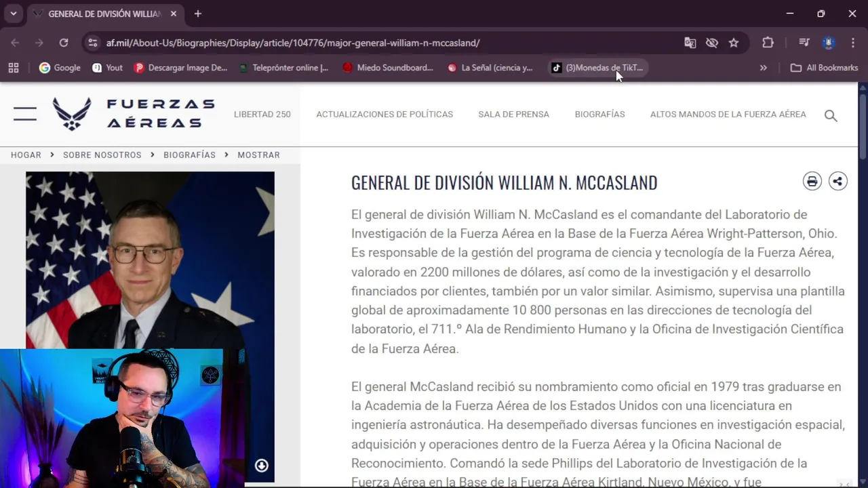This screenshot has width=868, height=488.
Task: Reload the current page
Action: point(64,43)
